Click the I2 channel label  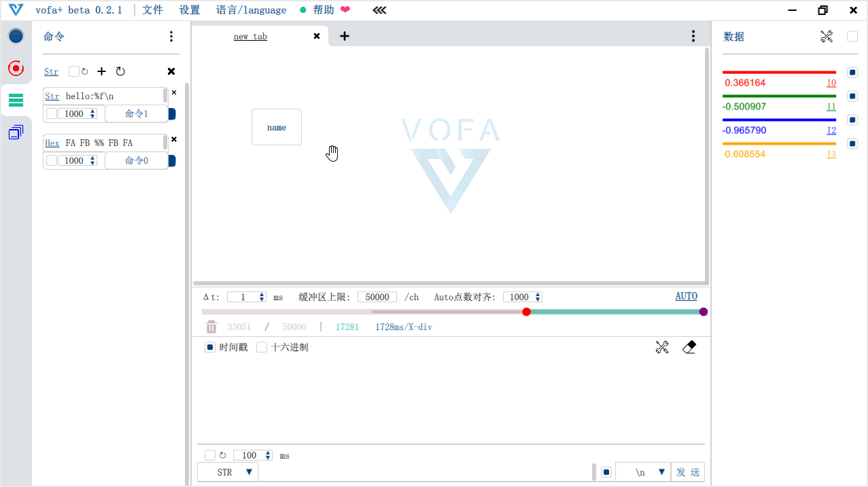click(831, 130)
